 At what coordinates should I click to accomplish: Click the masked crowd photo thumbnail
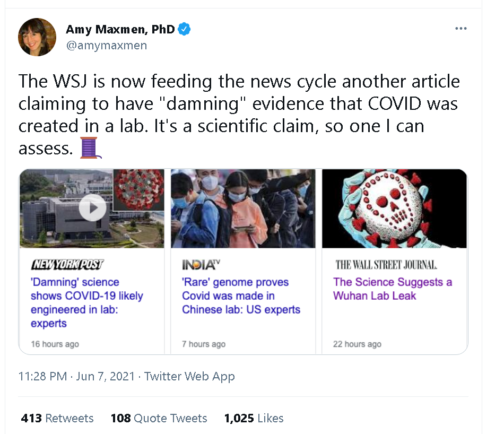coord(243,209)
